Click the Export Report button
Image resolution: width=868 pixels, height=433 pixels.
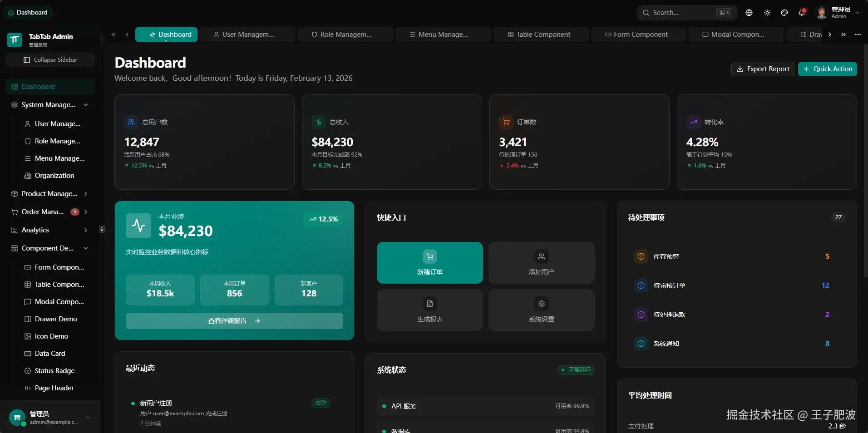763,69
